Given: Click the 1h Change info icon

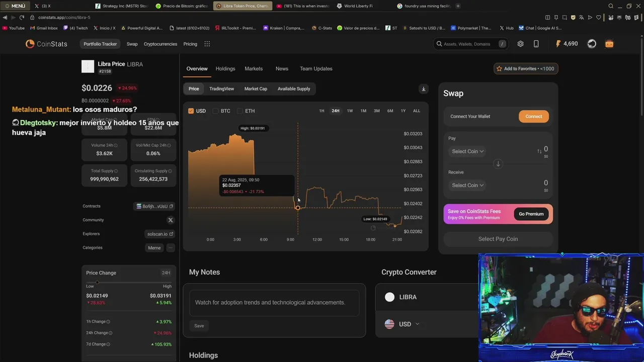Looking at the screenshot, I should [108, 322].
